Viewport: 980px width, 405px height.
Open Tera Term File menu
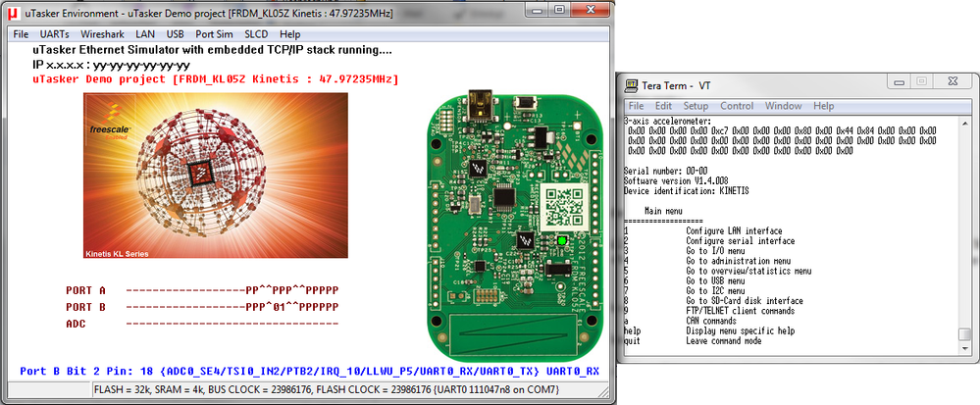click(x=637, y=106)
